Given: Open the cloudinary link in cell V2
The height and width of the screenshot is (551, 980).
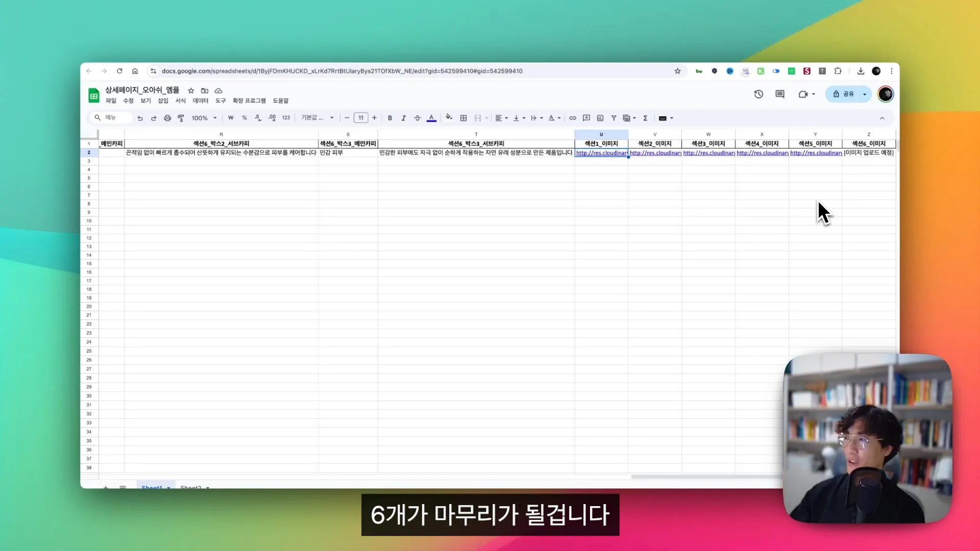Looking at the screenshot, I should pyautogui.click(x=655, y=153).
